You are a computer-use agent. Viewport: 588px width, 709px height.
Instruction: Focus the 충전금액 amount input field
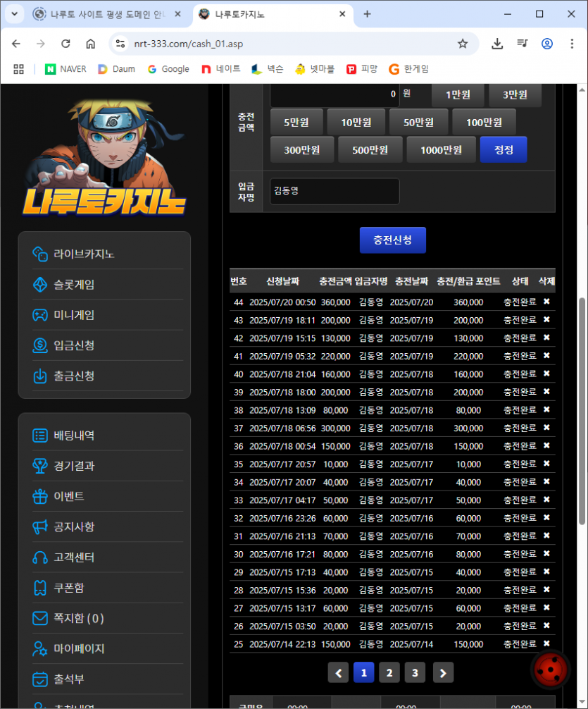334,95
